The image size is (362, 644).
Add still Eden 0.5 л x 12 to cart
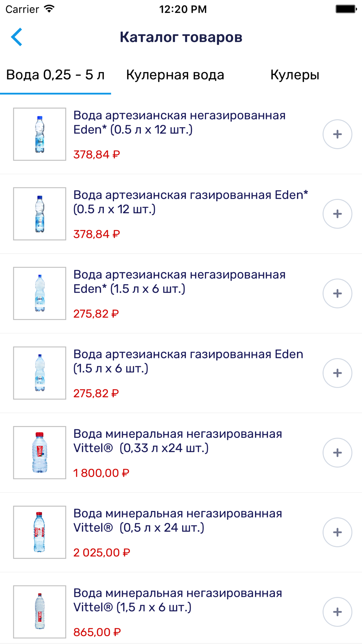click(337, 134)
